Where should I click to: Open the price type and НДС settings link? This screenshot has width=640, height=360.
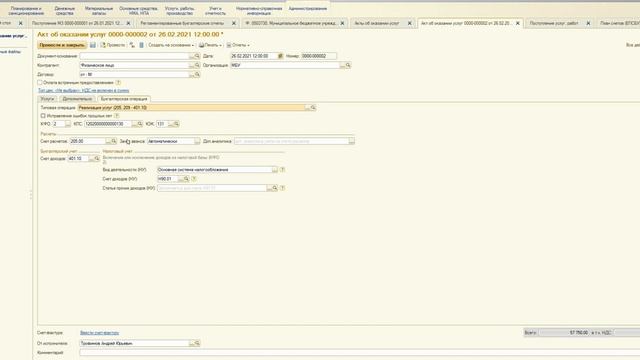click(x=84, y=91)
